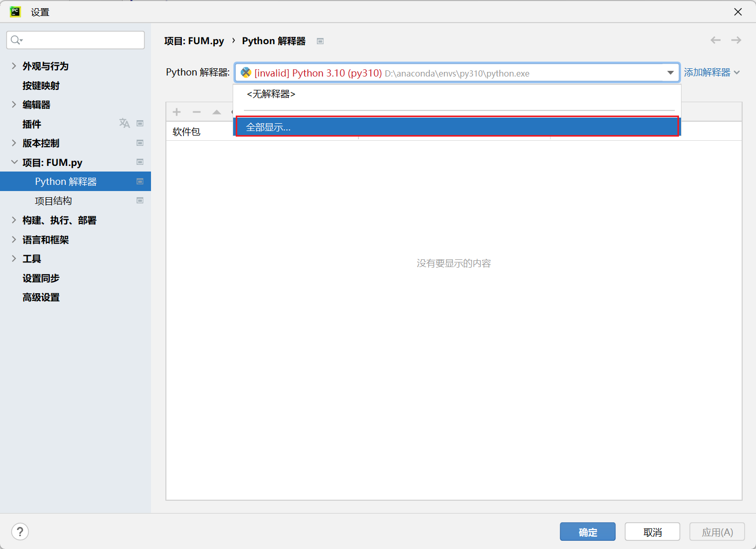Click the 构建、执行、部署 label
Screen dimensions: 756x549
click(60, 220)
